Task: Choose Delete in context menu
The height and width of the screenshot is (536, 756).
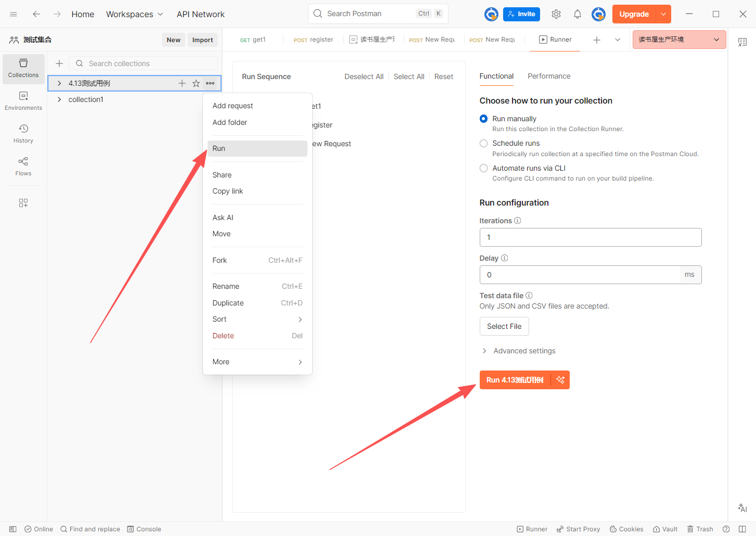Action: coord(257,336)
